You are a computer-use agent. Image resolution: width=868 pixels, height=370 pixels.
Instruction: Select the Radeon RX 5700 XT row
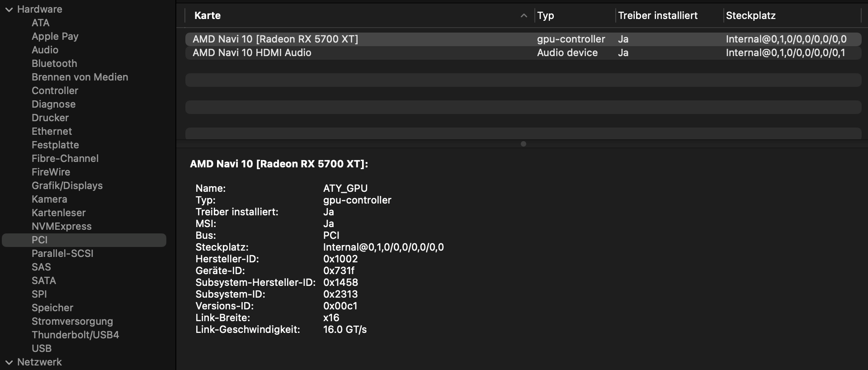tap(275, 39)
